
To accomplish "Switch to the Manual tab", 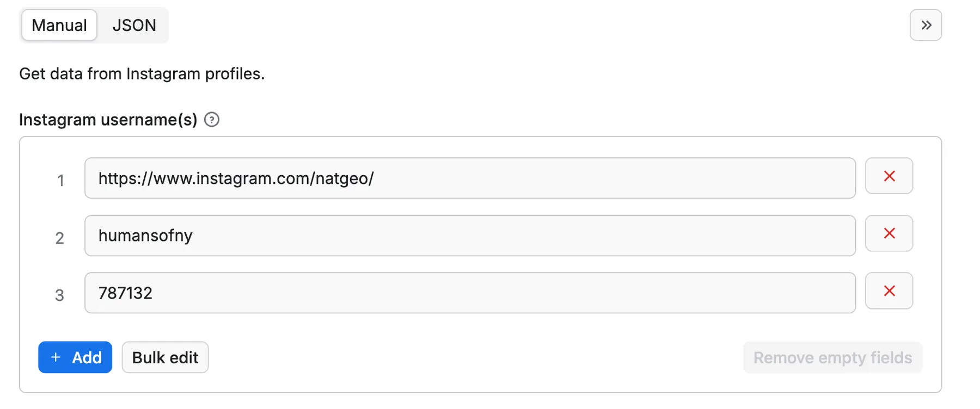I will point(59,25).
